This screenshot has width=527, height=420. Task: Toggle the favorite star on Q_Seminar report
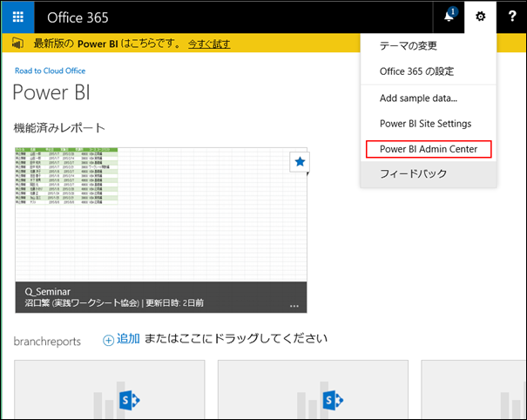pyautogui.click(x=300, y=162)
